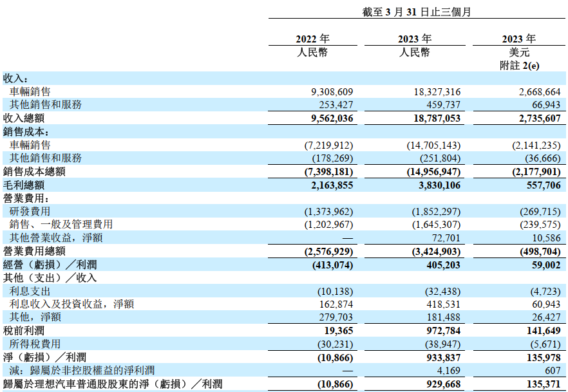
Task: Select the 2023 年人民幣 column header
Action: click(415, 45)
